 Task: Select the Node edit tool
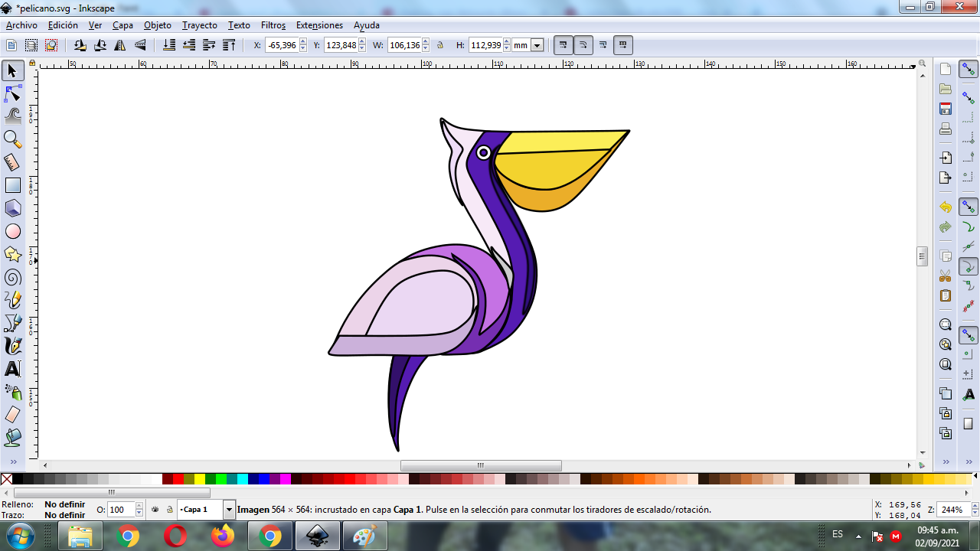(12, 94)
